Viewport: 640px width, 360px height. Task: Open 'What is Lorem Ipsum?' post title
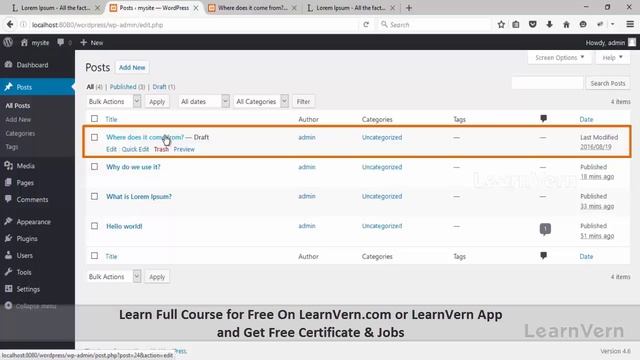click(139, 196)
